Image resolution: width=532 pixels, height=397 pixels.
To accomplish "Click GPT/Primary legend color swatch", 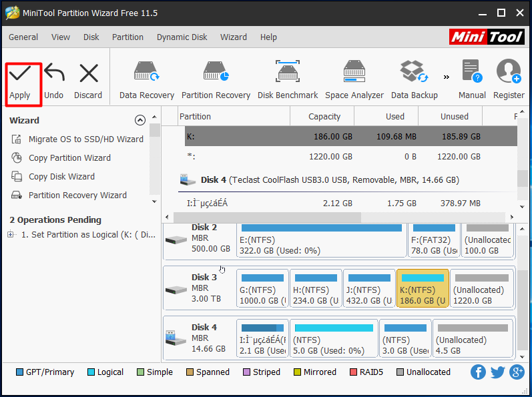I will point(19,372).
